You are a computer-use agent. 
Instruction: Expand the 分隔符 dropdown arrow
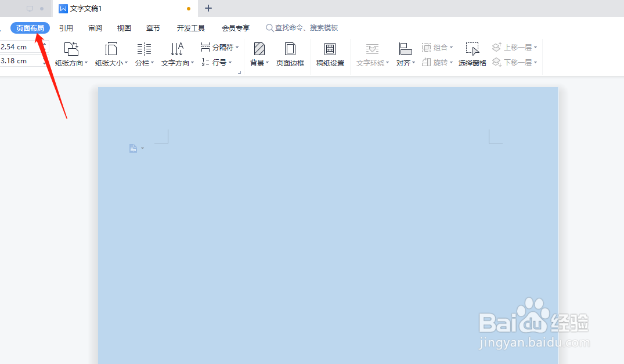pos(237,48)
